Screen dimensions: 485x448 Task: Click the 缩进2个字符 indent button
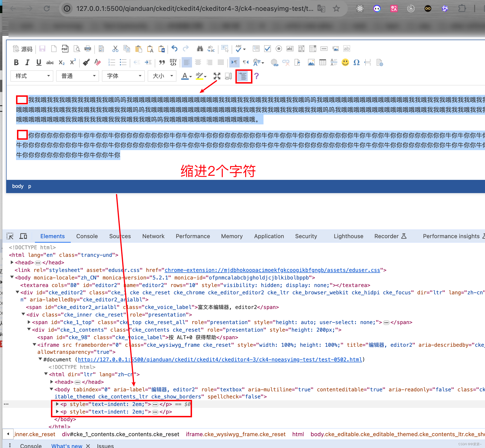click(243, 76)
